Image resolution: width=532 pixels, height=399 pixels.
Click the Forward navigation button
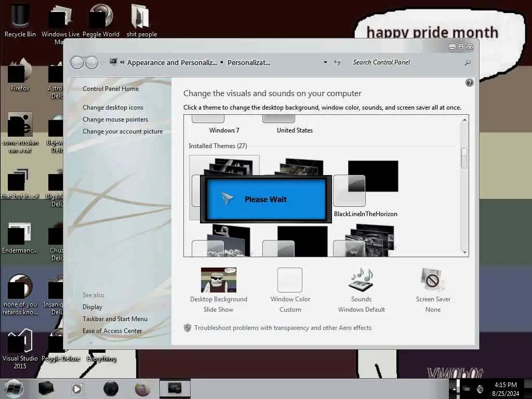(x=91, y=62)
